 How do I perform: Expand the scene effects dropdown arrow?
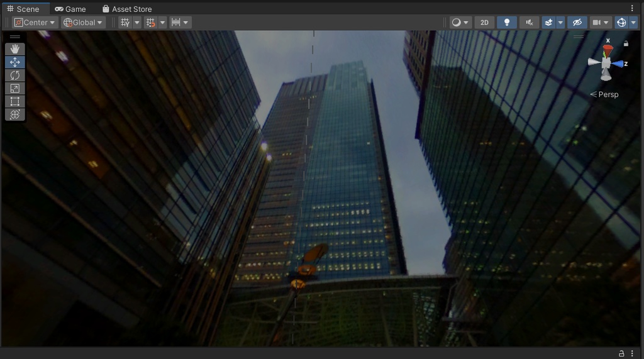pos(560,23)
